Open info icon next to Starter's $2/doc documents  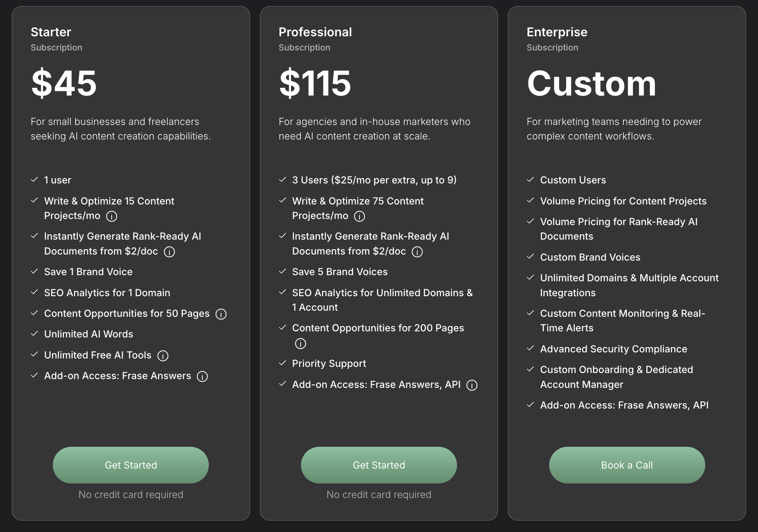tap(169, 252)
